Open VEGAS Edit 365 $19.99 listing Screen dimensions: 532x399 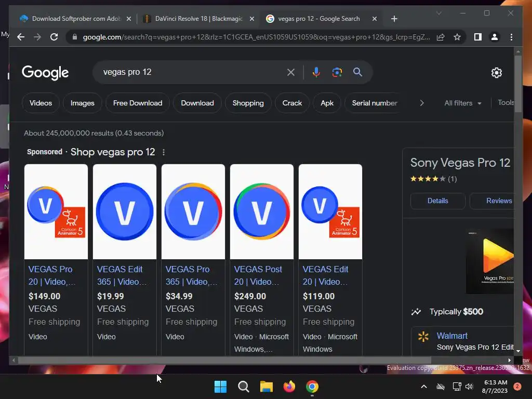pyautogui.click(x=122, y=275)
